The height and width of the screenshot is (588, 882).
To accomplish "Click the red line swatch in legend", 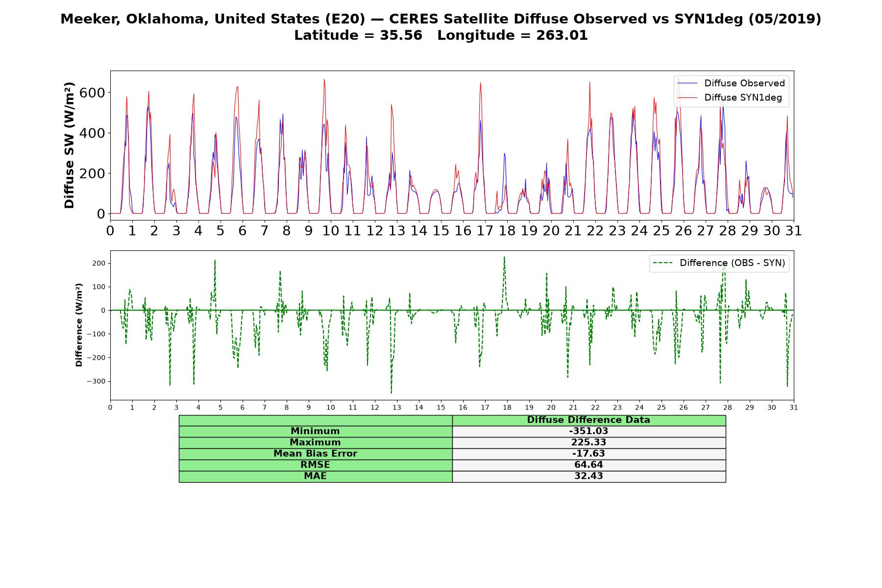I will pyautogui.click(x=687, y=98).
